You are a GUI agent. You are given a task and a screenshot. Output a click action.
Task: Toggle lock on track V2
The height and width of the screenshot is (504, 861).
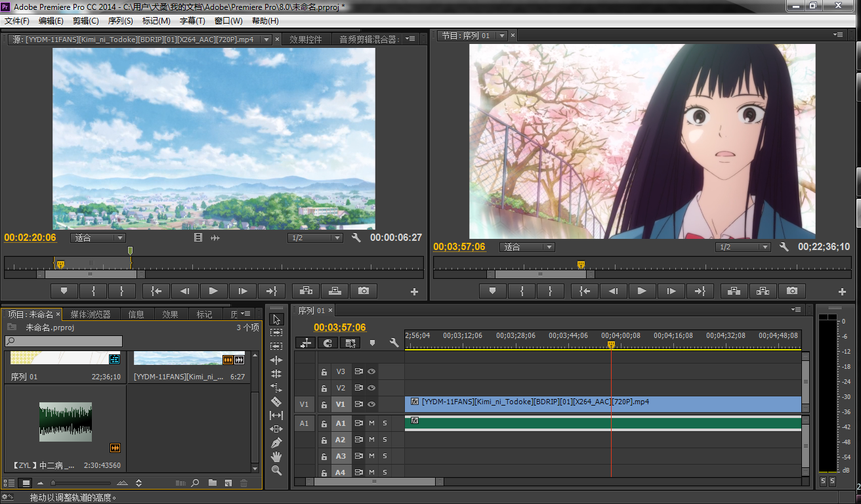(x=324, y=388)
